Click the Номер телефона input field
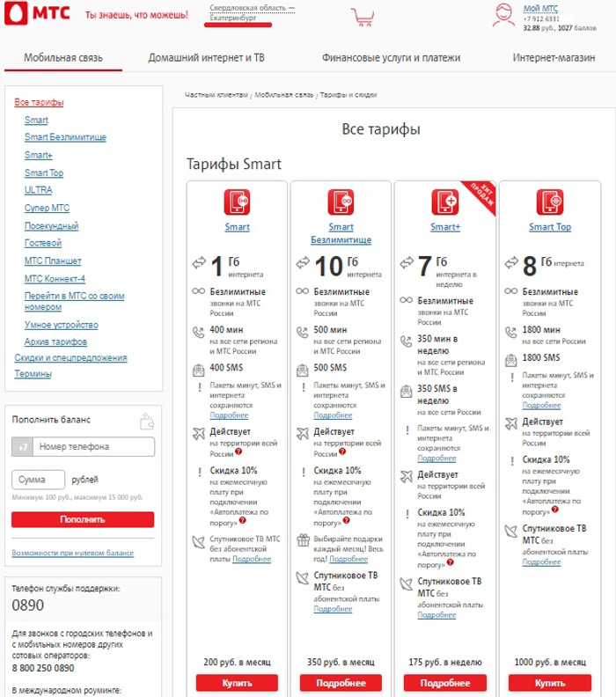The image size is (616, 697). pos(94,447)
